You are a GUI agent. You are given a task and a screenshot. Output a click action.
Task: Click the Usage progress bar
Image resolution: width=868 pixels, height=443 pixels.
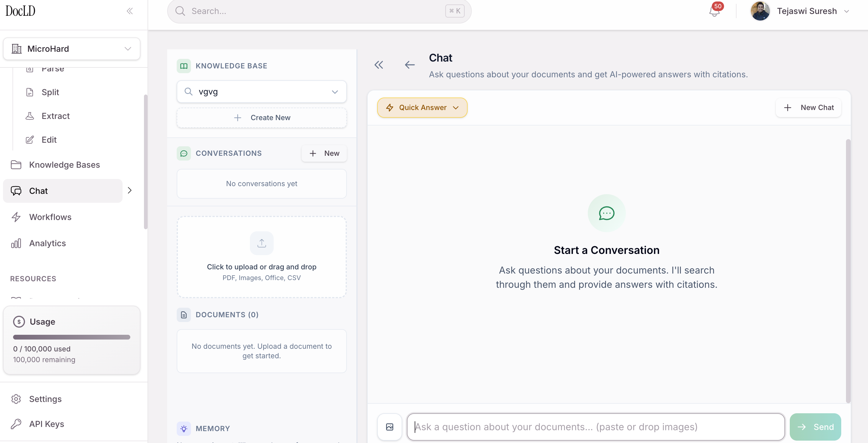pos(71,337)
